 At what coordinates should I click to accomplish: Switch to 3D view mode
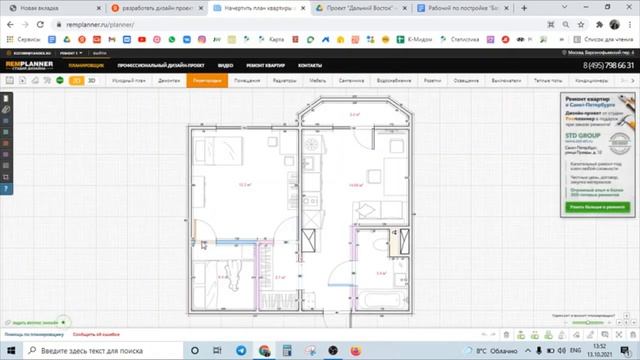tap(92, 81)
